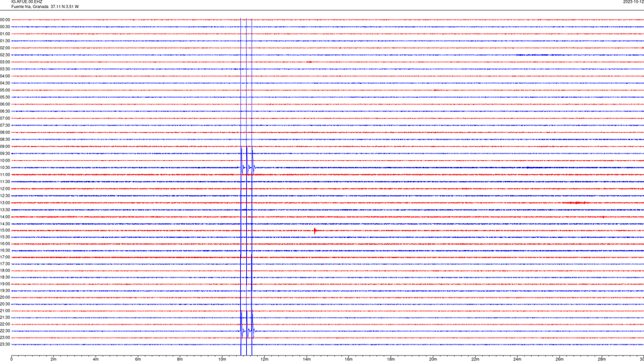Click the 18m tick label on the minutes axis
The width and height of the screenshot is (644, 362).
tap(391, 359)
